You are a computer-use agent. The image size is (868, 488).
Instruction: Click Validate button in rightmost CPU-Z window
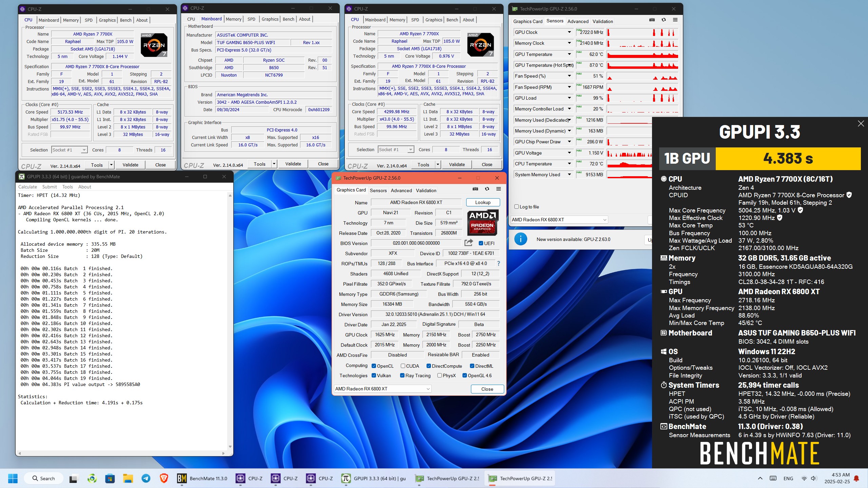(457, 165)
